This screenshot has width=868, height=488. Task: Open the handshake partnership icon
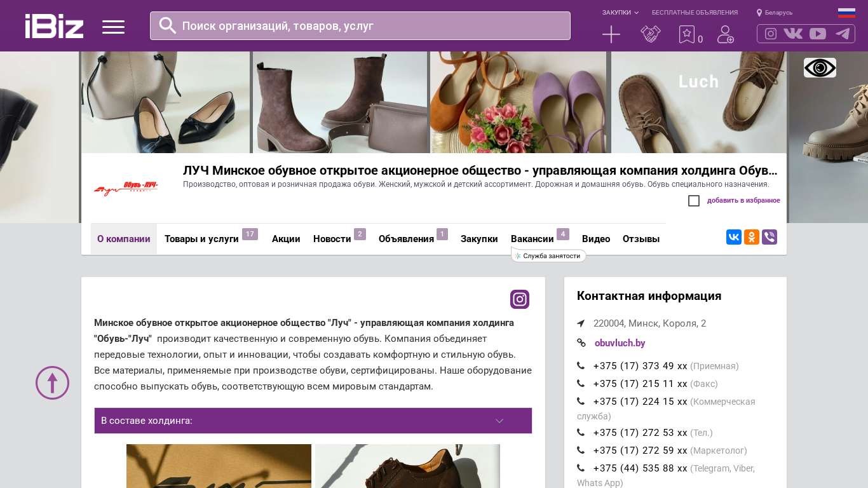650,34
